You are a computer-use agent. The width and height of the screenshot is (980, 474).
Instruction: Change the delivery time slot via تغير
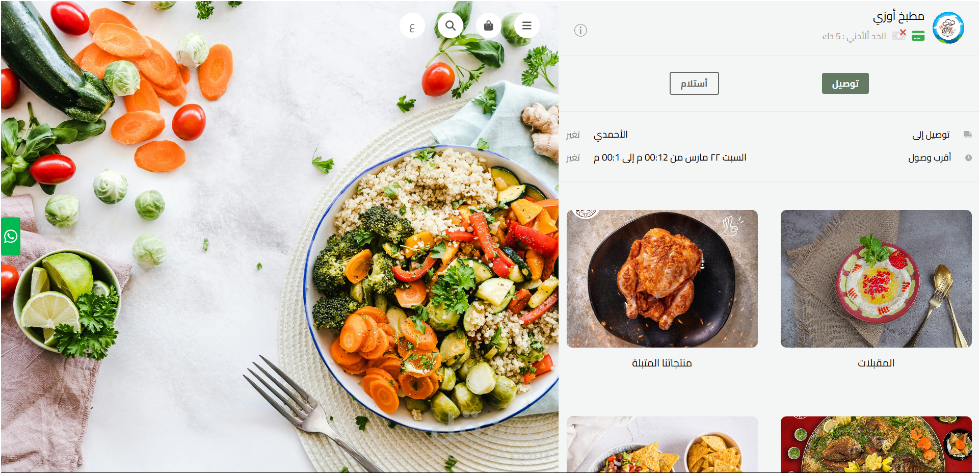click(573, 157)
